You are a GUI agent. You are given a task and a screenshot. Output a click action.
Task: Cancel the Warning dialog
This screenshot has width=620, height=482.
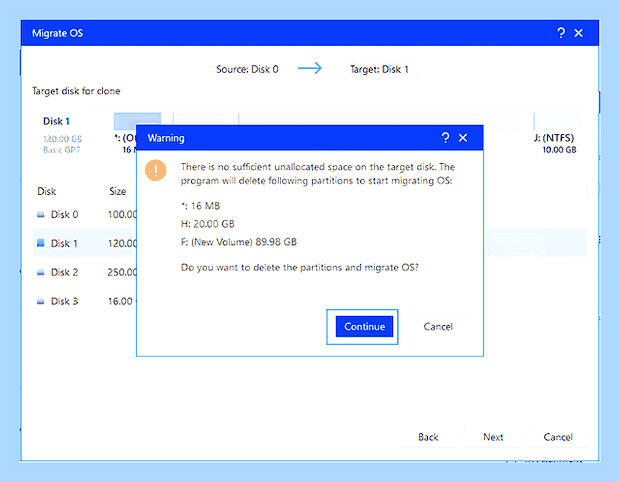(x=438, y=327)
